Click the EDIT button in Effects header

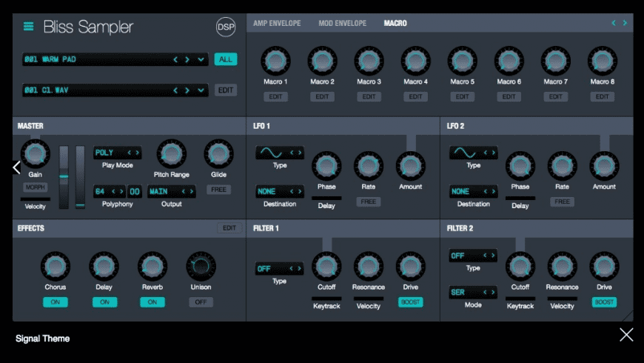pyautogui.click(x=229, y=228)
